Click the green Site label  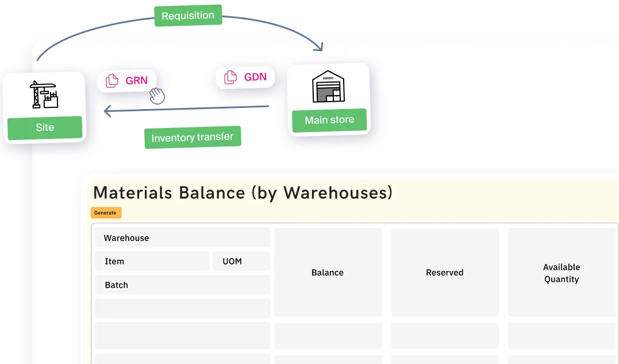pos(45,127)
